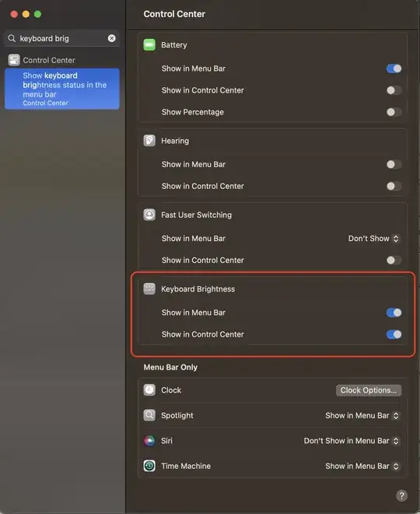
Task: Click the Show Percentage label
Action: [x=193, y=112]
